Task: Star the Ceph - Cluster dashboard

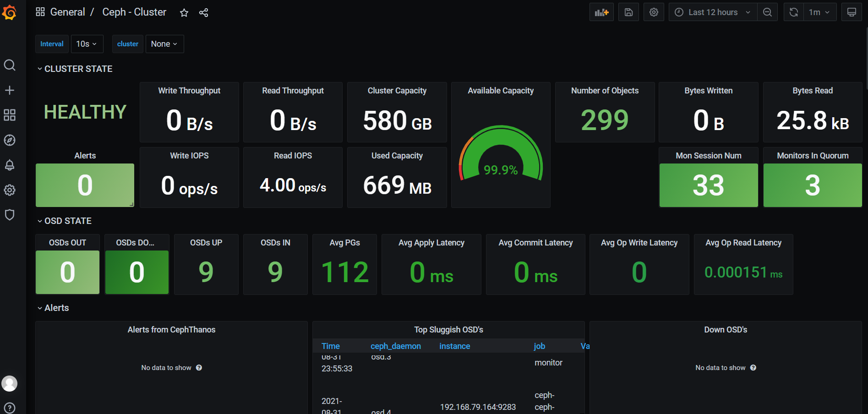Action: [x=184, y=13]
